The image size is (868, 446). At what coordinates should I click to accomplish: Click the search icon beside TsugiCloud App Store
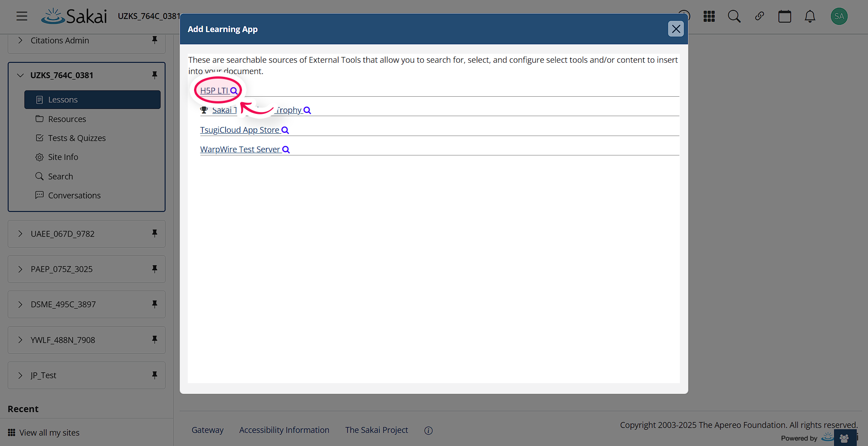285,130
